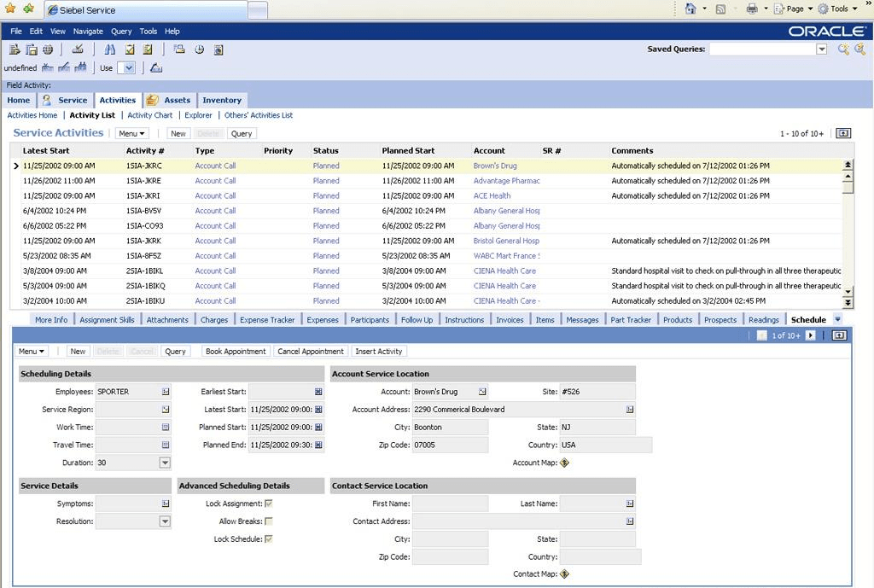
Task: Select activity row 1SIA-JKRE
Action: click(x=427, y=181)
